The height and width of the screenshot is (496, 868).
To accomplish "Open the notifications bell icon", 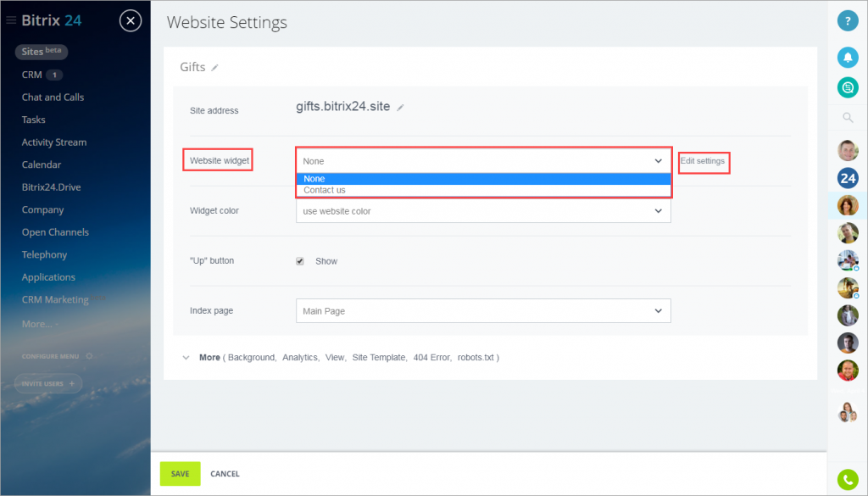I will tap(848, 57).
